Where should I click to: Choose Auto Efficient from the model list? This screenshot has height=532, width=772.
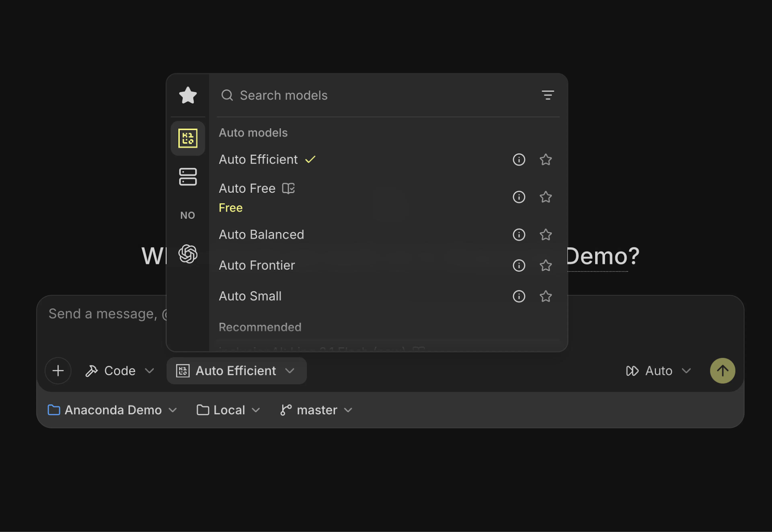click(388, 160)
